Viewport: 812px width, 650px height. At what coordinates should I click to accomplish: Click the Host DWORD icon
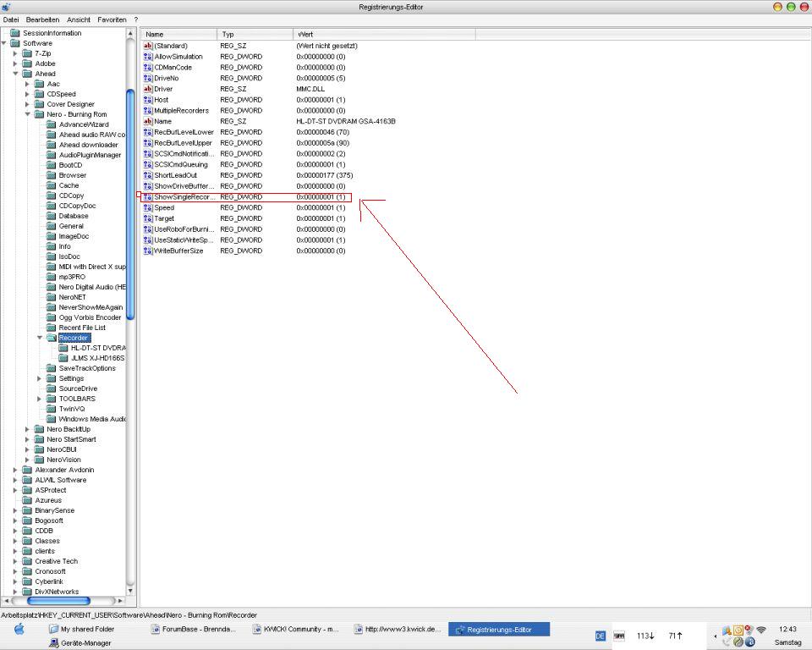click(x=147, y=100)
